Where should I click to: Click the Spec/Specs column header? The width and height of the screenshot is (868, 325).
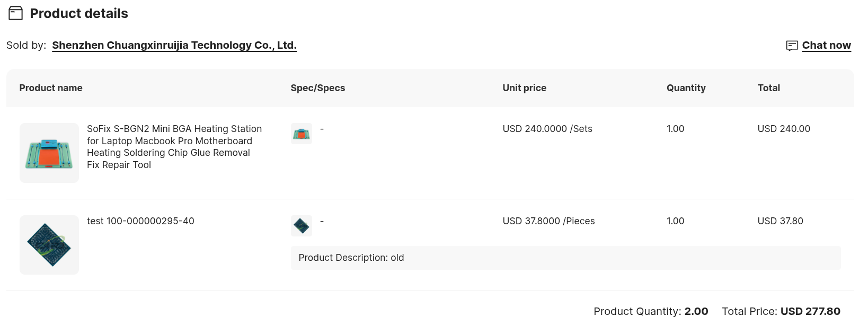click(318, 88)
